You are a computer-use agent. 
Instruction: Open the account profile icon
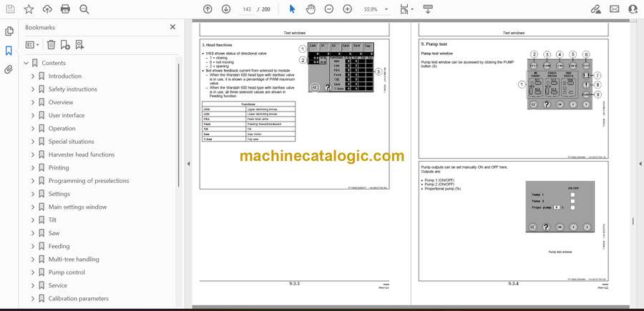click(x=633, y=9)
